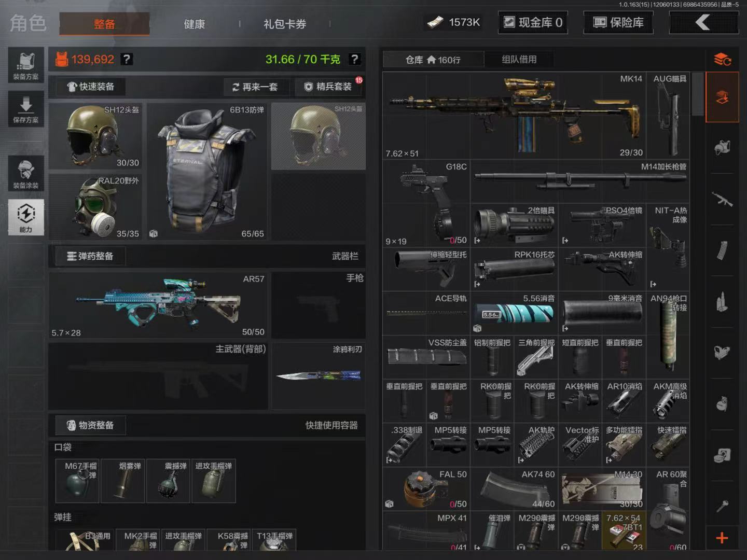747x560 pixels.
Task: Switch to 组队借用 tab
Action: (519, 60)
